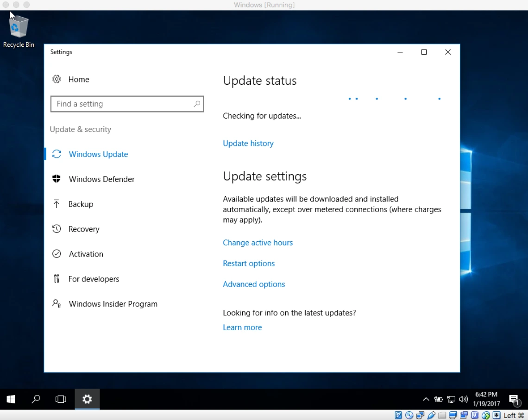Click Change active hours link
Image resolution: width=528 pixels, height=420 pixels.
(258, 243)
